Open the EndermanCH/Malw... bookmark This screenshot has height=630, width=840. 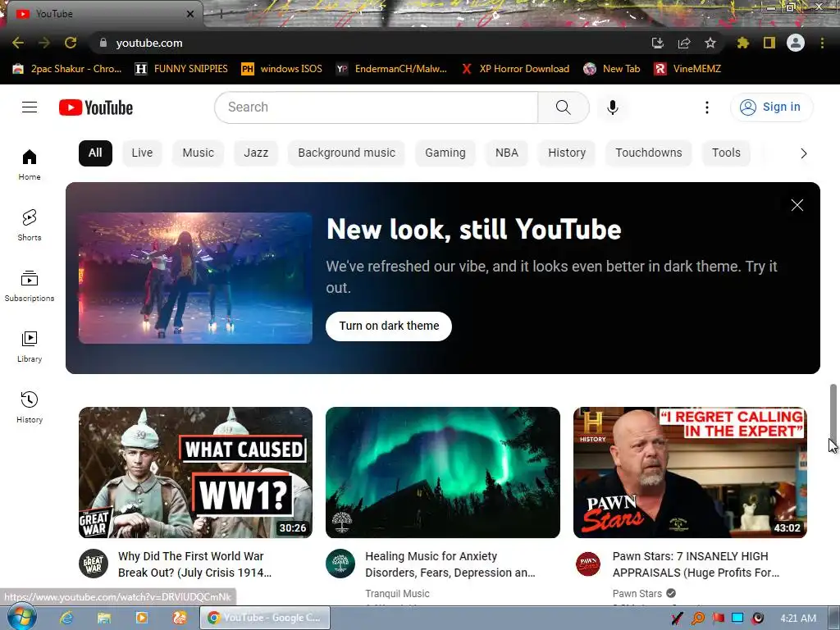391,69
